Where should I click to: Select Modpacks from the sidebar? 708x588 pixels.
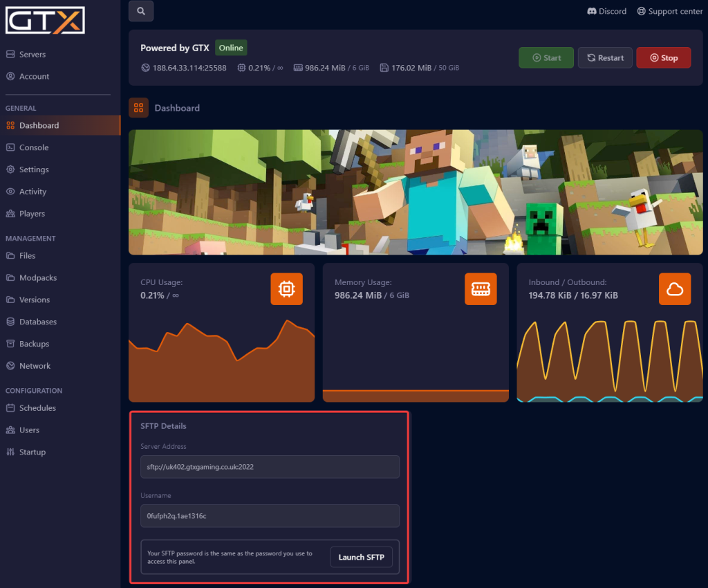tap(60, 277)
